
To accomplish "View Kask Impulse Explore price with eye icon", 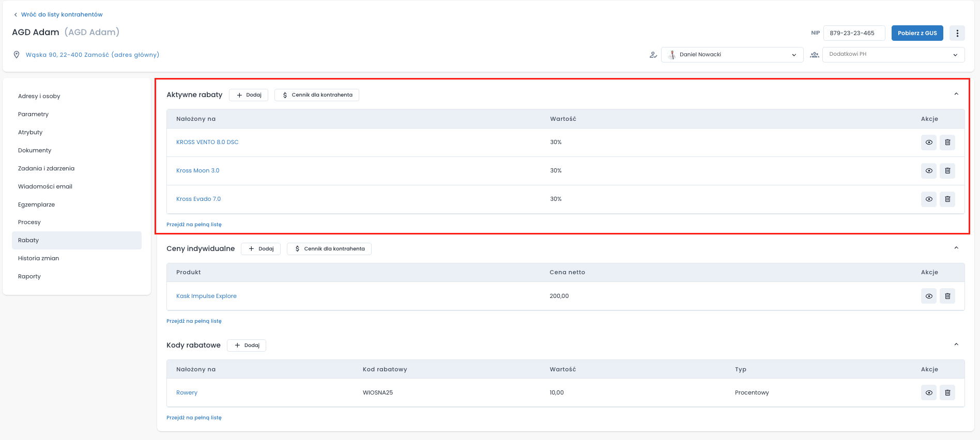I will coord(928,296).
